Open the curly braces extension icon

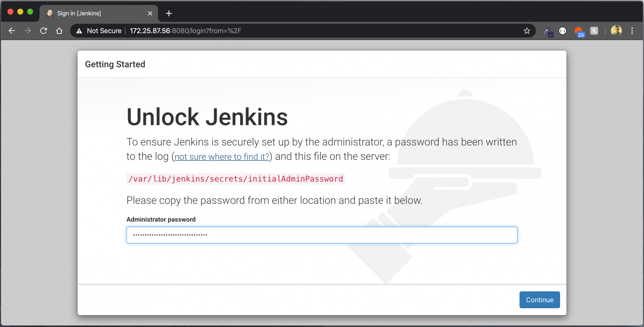[563, 31]
